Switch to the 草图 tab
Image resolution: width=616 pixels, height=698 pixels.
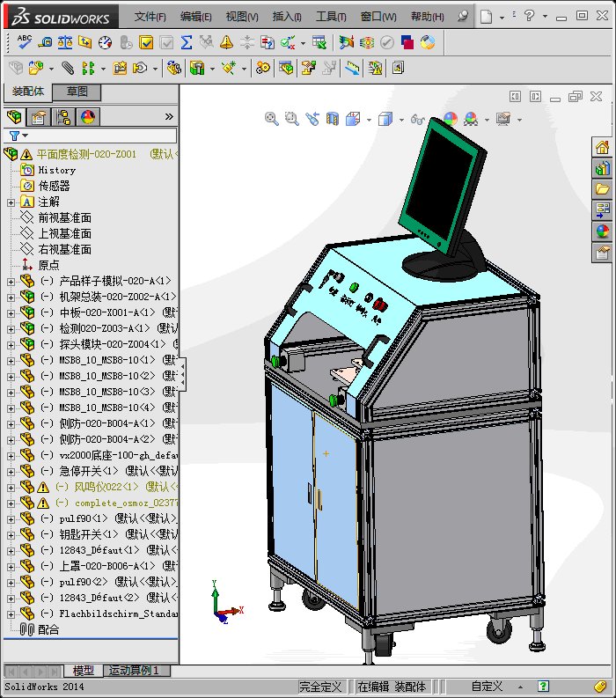tap(77, 92)
